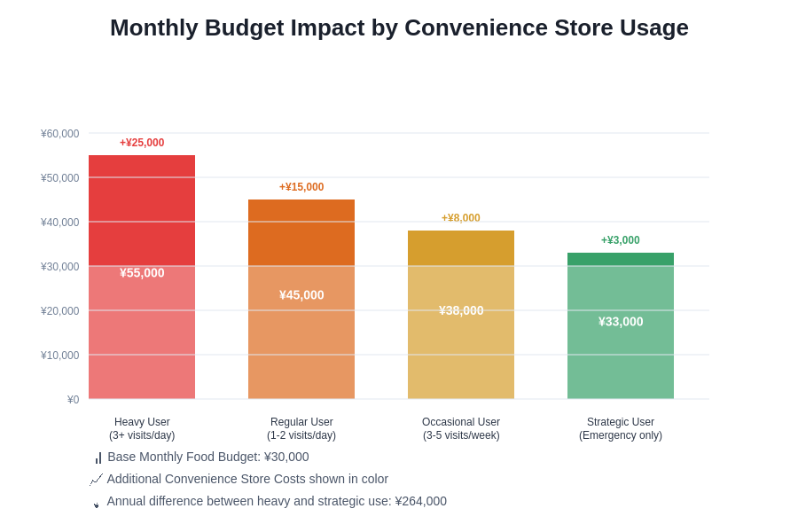Toggle the Occasional User category label
The image size is (798, 532).
click(x=461, y=428)
